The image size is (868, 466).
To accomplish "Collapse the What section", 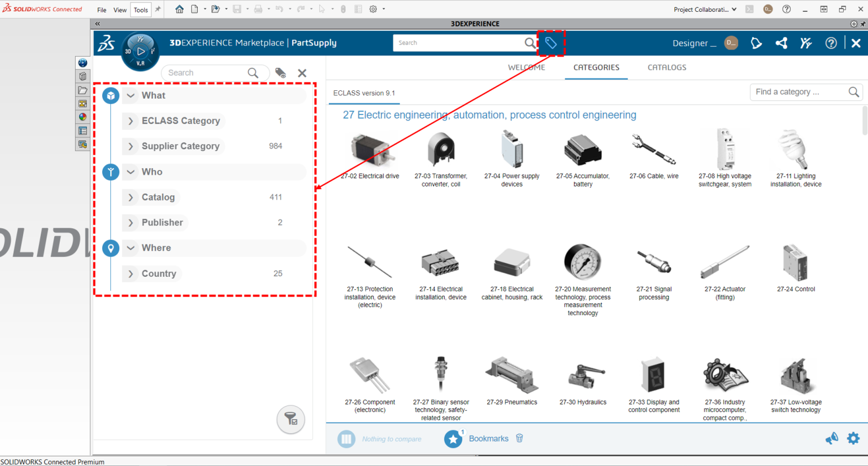I will [131, 95].
